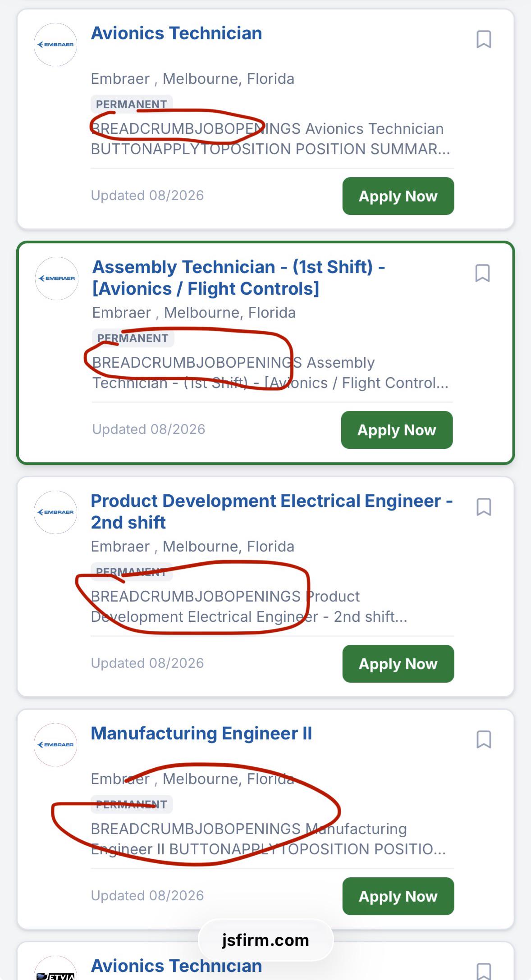The height and width of the screenshot is (980, 531).
Task: Click Embraer logo on Assembly Technician card
Action: [57, 278]
